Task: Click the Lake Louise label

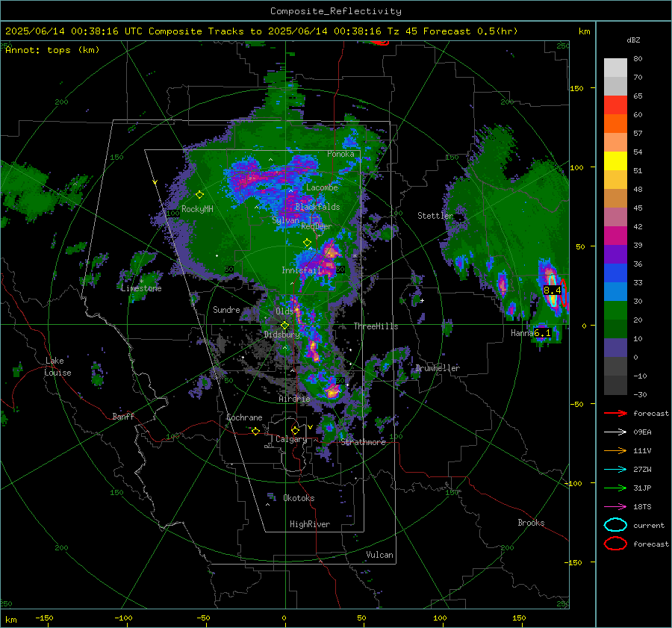Action: tap(57, 367)
